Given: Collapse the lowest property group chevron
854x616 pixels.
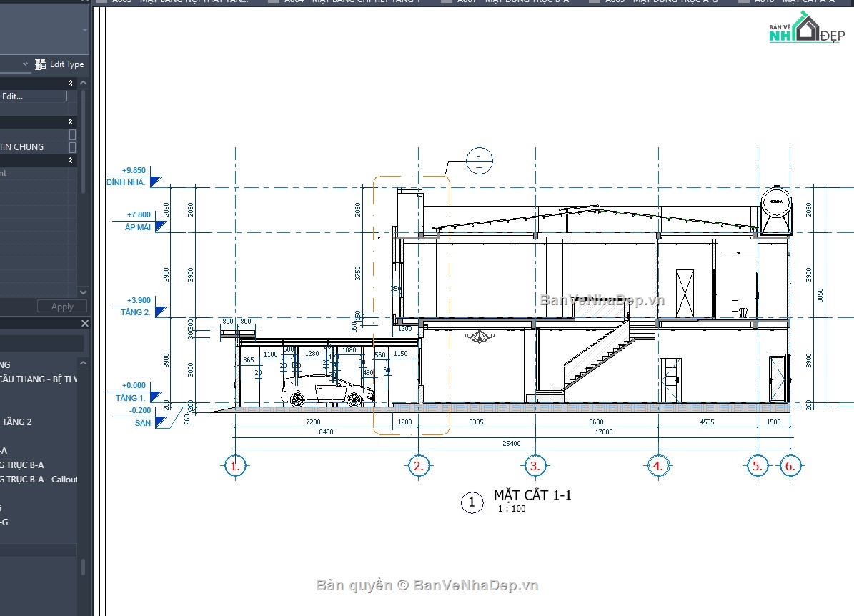Looking at the screenshot, I should coord(71,160).
